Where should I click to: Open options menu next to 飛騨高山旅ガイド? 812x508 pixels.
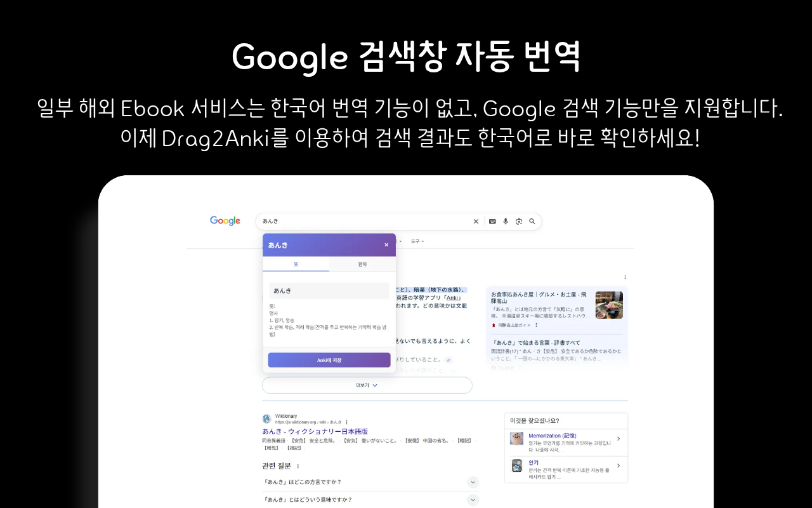(537, 325)
